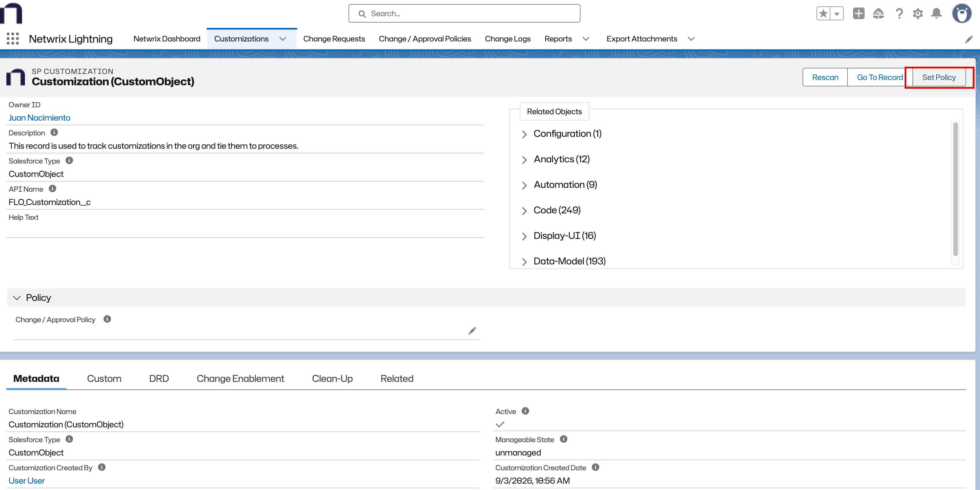Image resolution: width=980 pixels, height=490 pixels.
Task: Expand the Analytics (12) related objects
Action: tap(524, 160)
